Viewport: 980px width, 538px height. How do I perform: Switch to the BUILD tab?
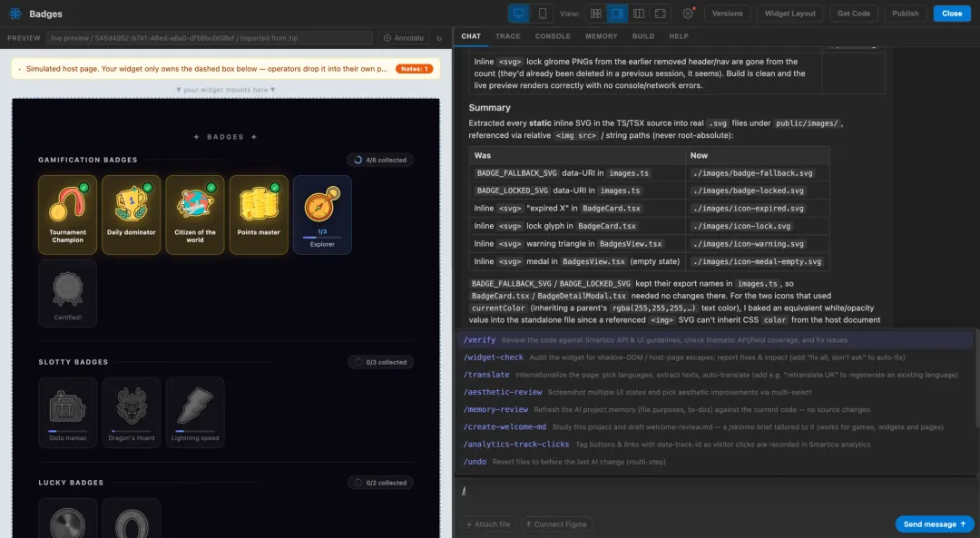(643, 36)
